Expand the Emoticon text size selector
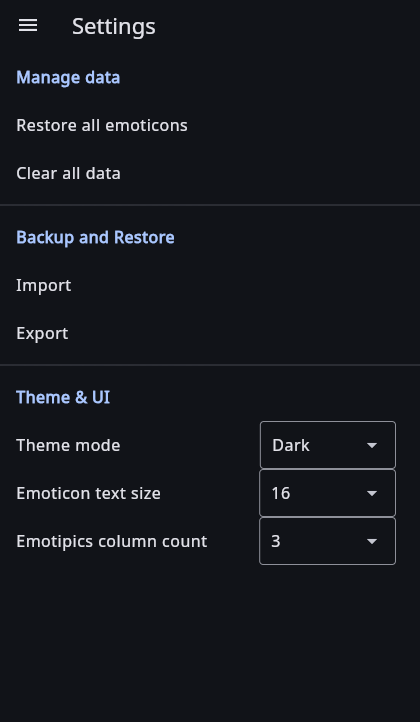 coord(327,493)
